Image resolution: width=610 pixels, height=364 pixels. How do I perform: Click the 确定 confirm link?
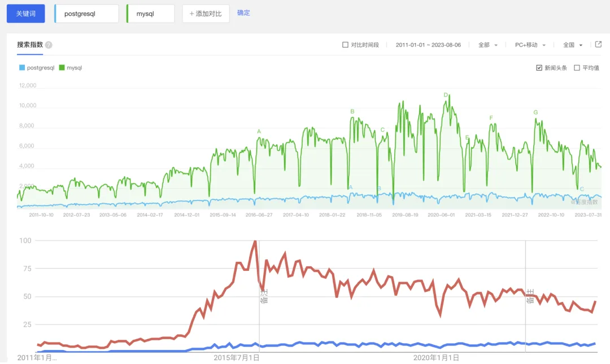pos(243,13)
